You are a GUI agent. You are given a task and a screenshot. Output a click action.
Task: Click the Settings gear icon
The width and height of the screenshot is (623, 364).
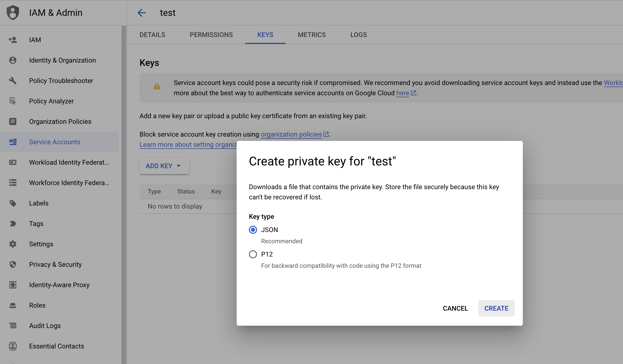(x=13, y=244)
